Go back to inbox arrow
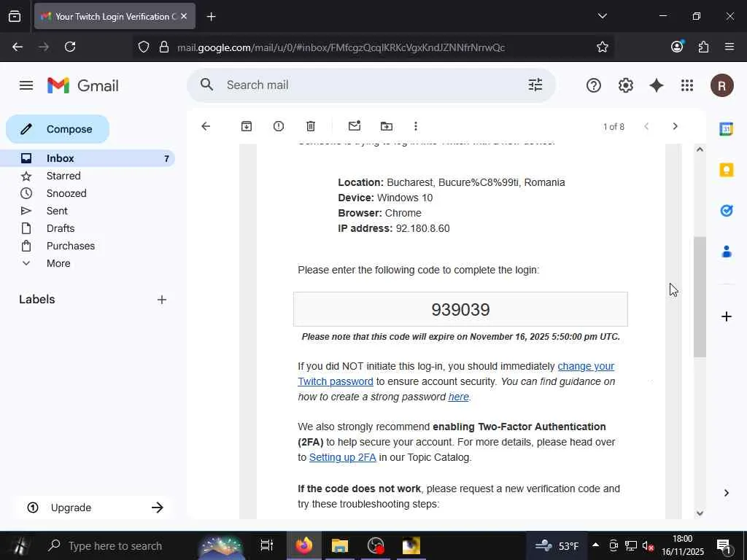Image resolution: width=747 pixels, height=560 pixels. 206,126
